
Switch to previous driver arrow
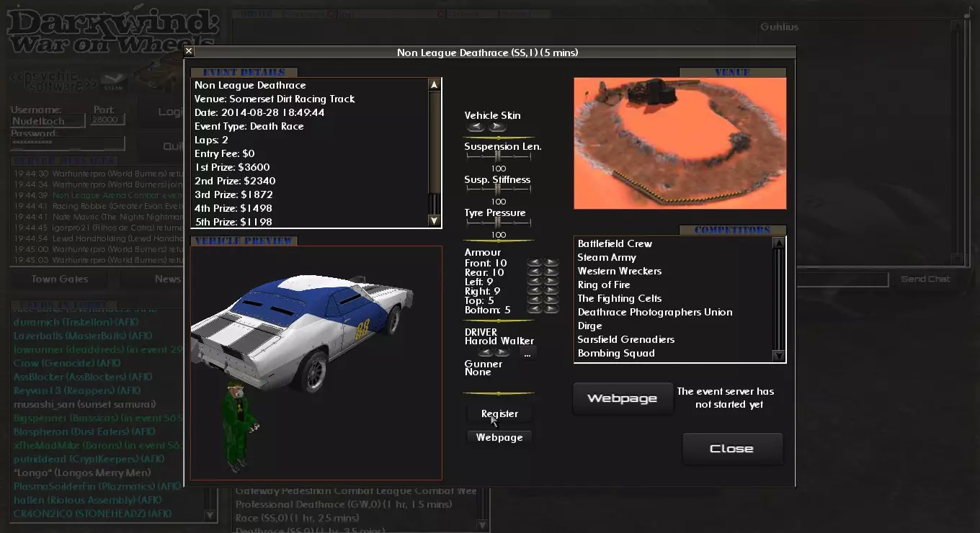(486, 352)
